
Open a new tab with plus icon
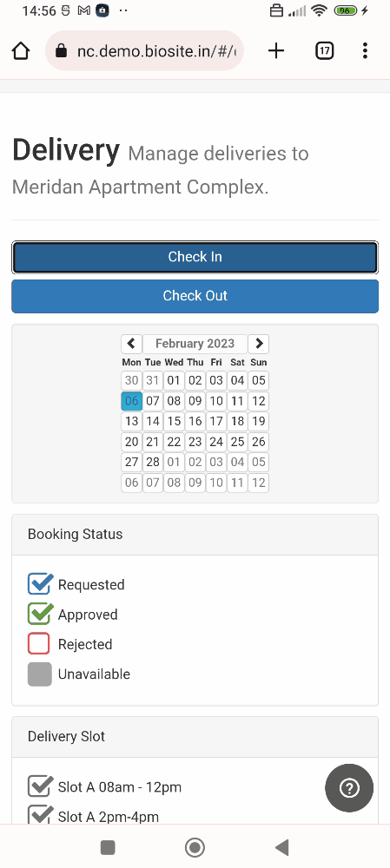276,51
